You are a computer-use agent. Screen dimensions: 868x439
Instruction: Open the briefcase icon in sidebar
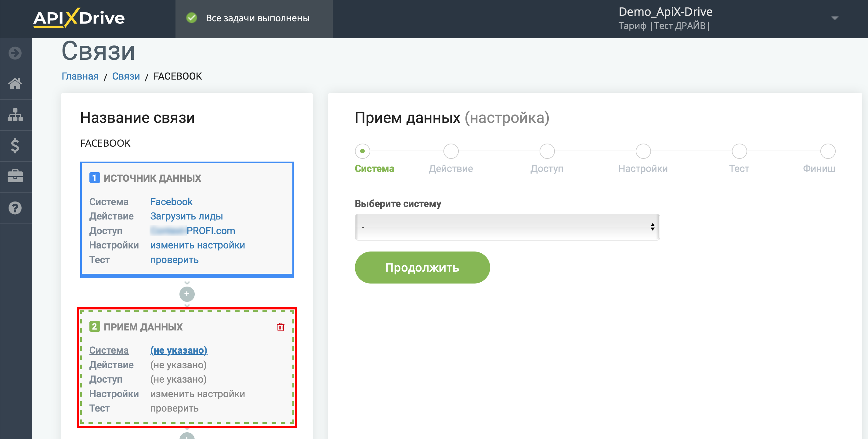click(15, 176)
